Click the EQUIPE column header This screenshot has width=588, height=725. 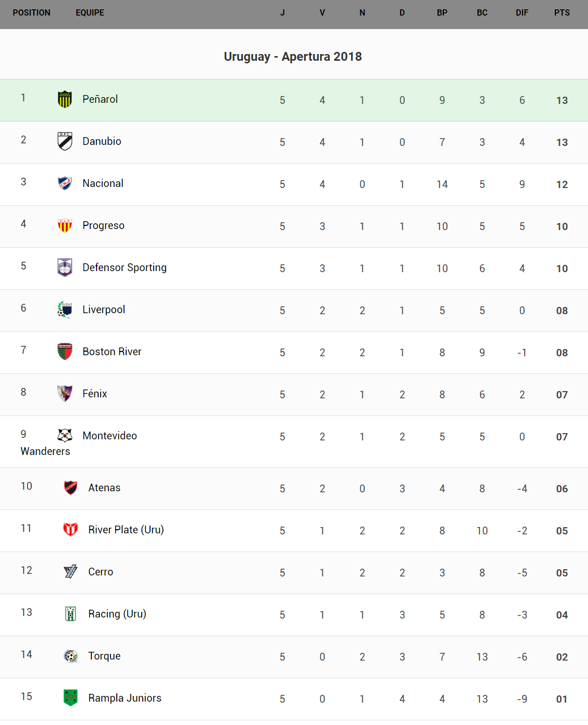90,13
